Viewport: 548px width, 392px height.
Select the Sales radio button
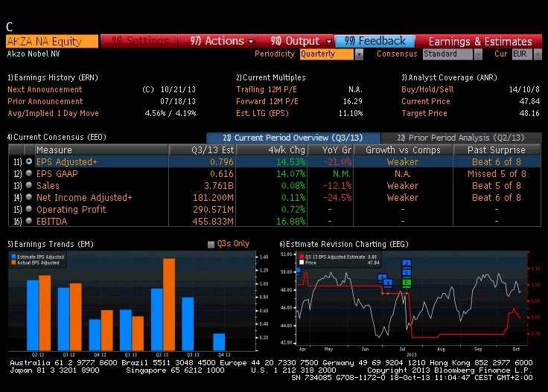(29, 185)
